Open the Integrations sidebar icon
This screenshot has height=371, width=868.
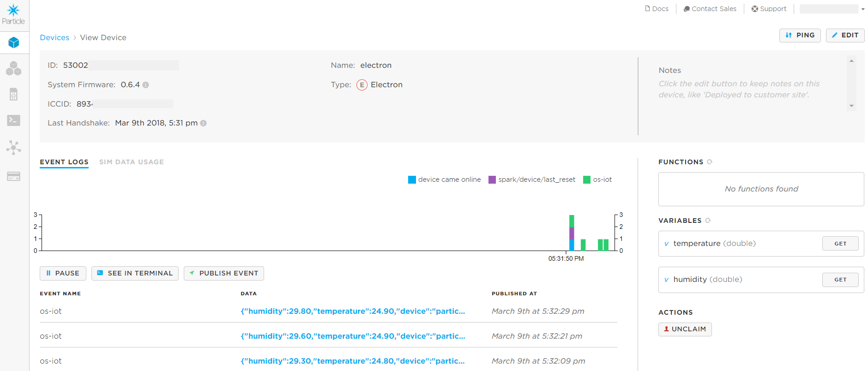(x=14, y=148)
